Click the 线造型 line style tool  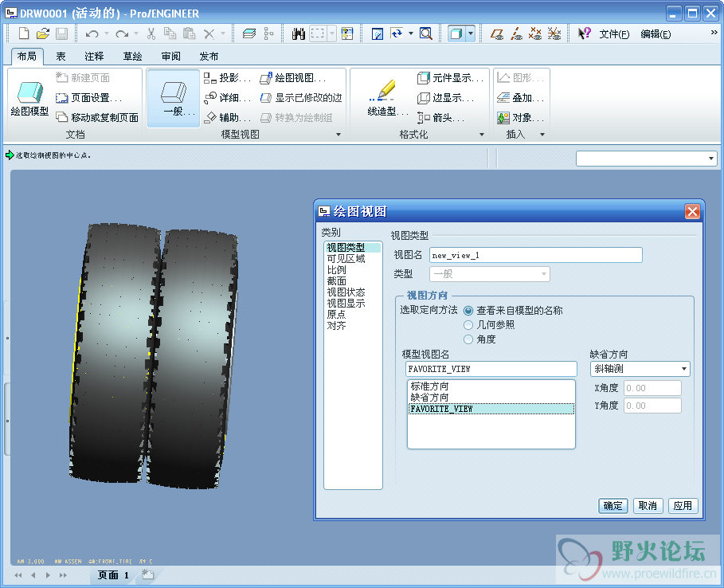382,98
